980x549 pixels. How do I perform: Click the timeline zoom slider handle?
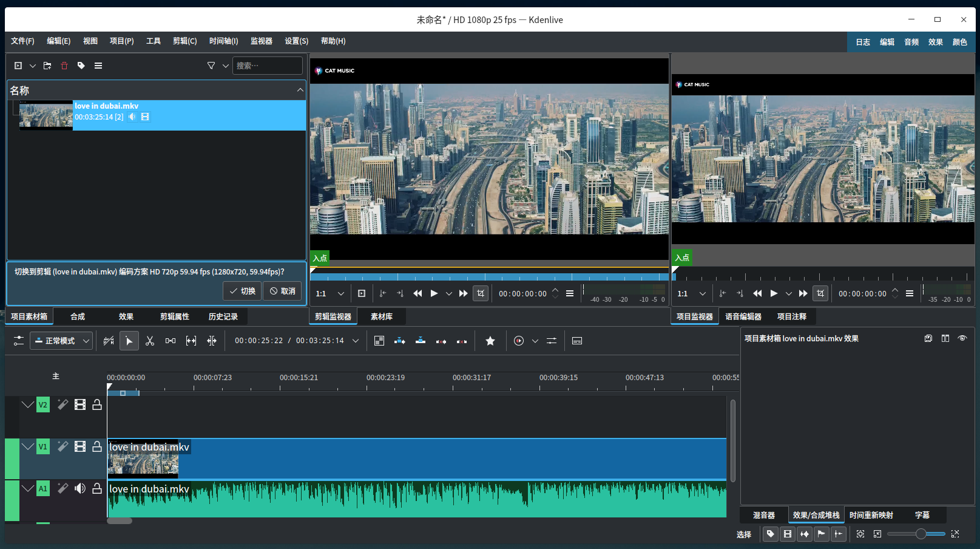[x=921, y=534]
